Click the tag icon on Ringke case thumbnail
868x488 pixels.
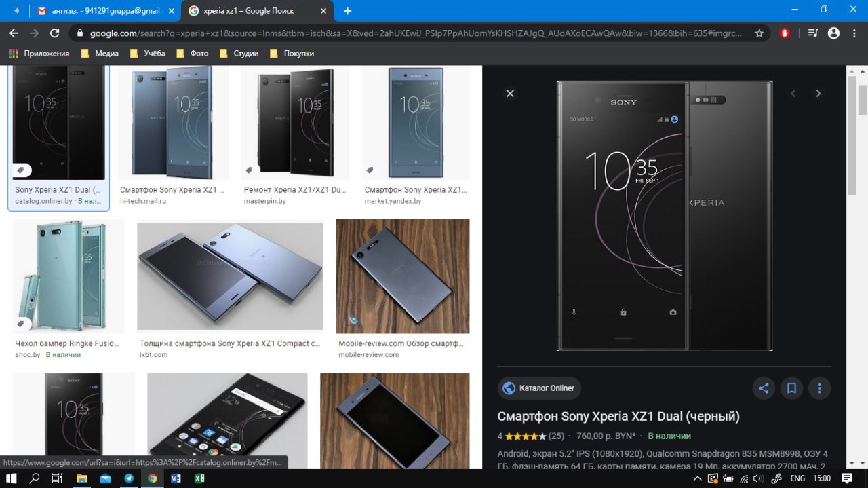[x=22, y=323]
